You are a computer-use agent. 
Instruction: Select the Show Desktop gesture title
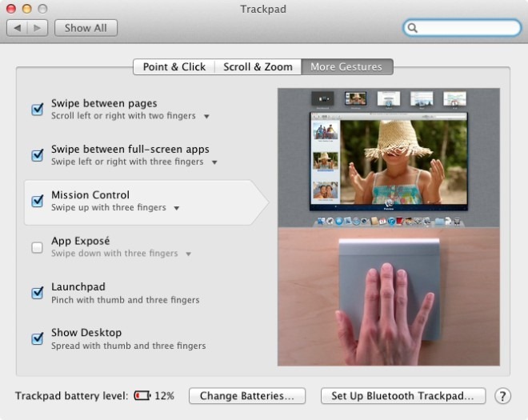click(x=86, y=333)
